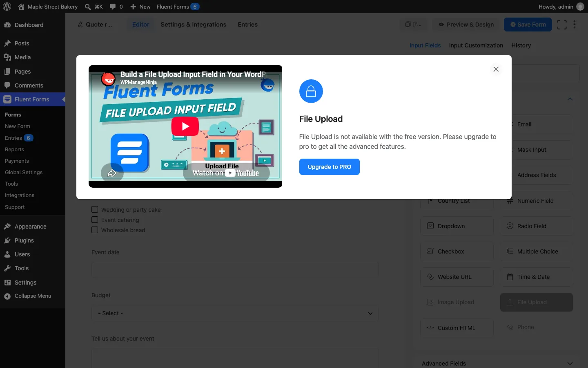Check the Wedding or party cake checkbox
The width and height of the screenshot is (588, 368).
(x=95, y=209)
